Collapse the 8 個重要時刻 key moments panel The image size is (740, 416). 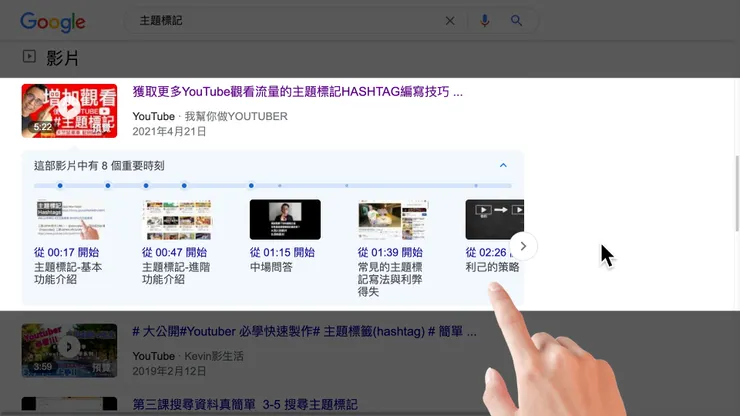coord(503,165)
